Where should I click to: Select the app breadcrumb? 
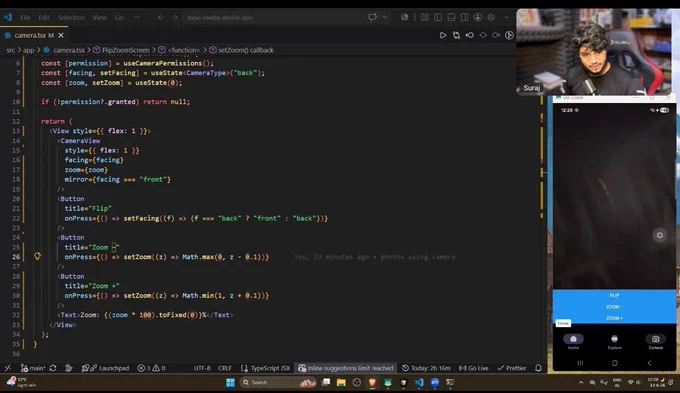tap(28, 50)
